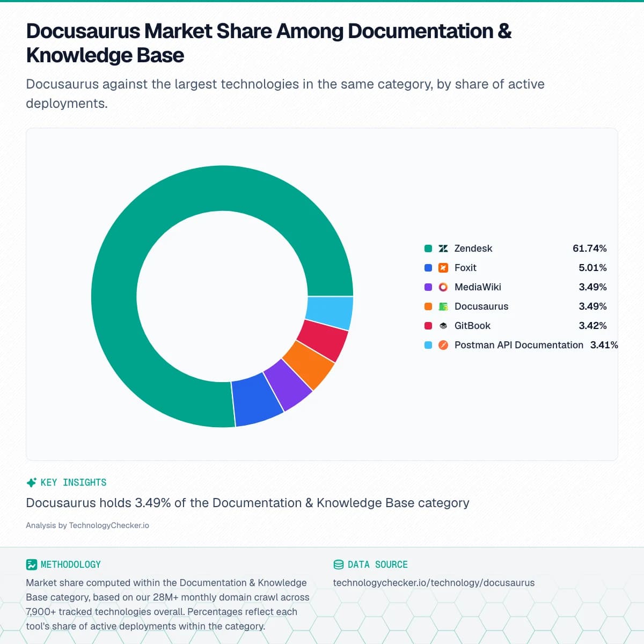Screen dimensions: 644x644
Task: Select the blue Foxit legend swatch
Action: pos(428,268)
